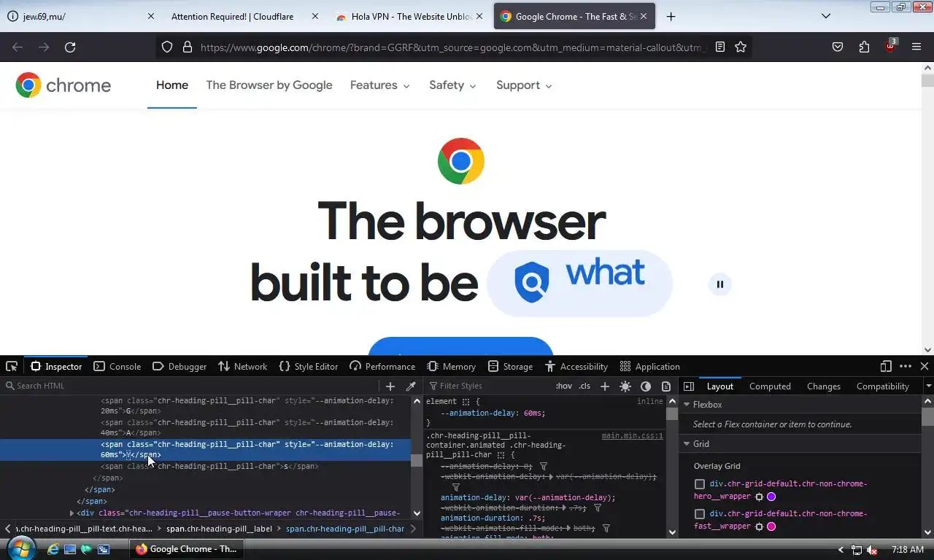
Task: Toggle the .cls classes panel
Action: [x=584, y=386]
